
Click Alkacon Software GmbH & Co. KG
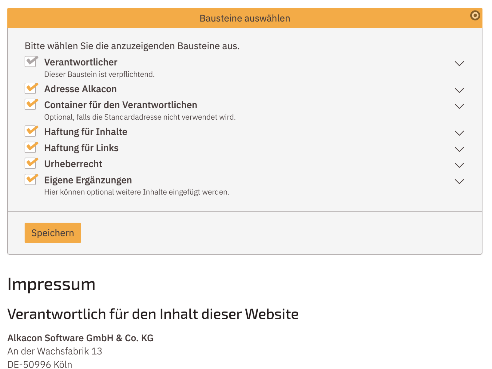click(80, 338)
